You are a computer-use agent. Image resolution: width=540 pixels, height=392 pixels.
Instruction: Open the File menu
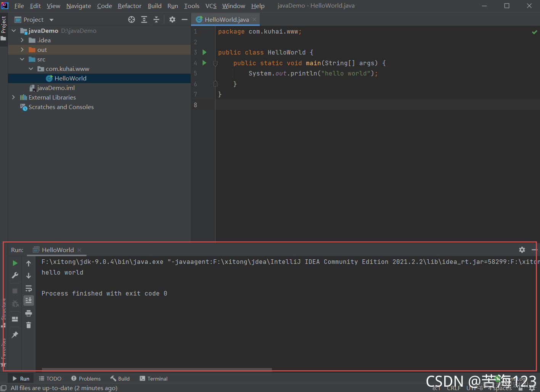[x=19, y=6]
